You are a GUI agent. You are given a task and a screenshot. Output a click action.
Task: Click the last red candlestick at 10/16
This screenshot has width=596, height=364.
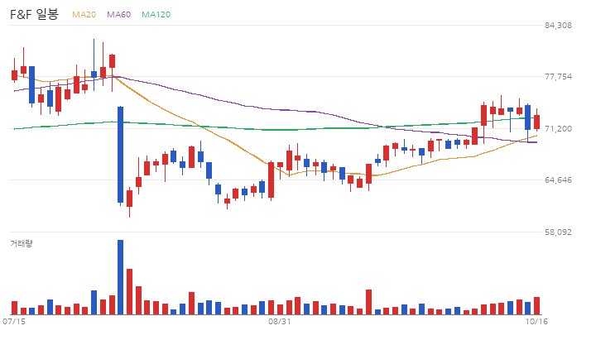point(536,122)
